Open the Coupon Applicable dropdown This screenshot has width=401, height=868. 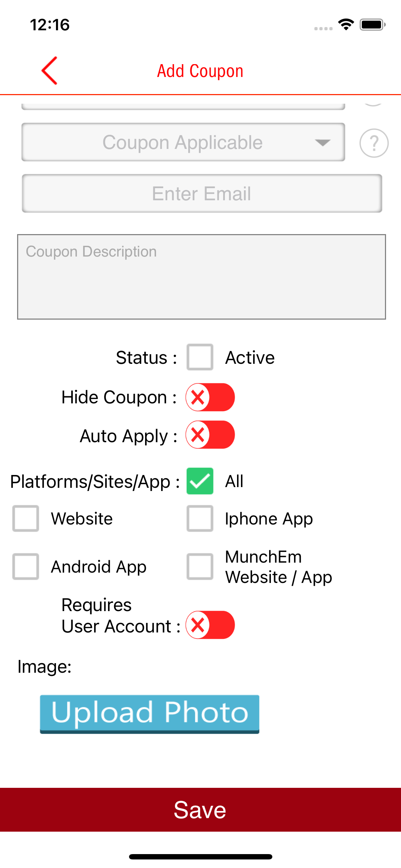pyautogui.click(x=183, y=143)
